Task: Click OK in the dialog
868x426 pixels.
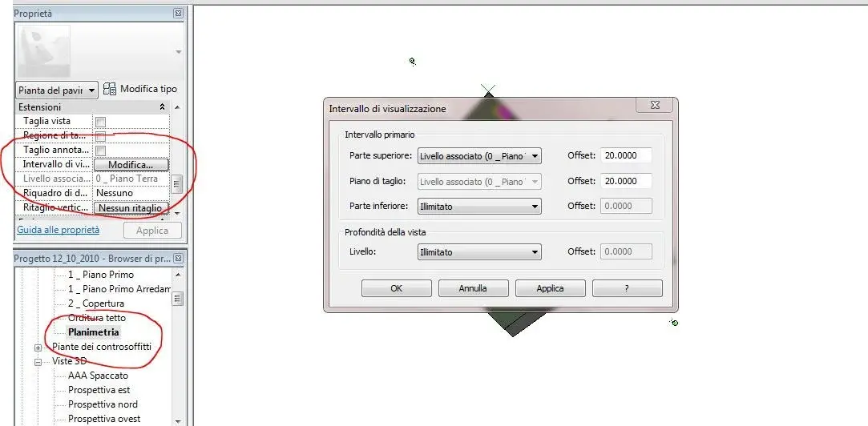Action: 397,288
